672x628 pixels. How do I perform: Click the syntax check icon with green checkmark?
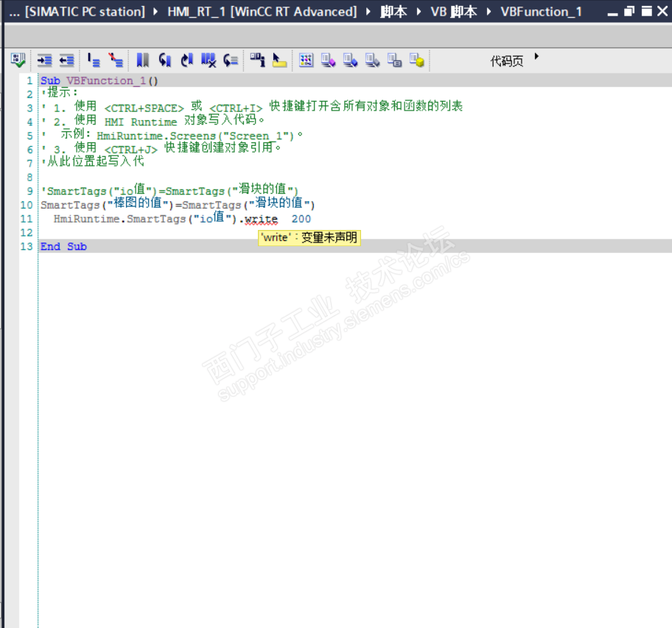(18, 60)
